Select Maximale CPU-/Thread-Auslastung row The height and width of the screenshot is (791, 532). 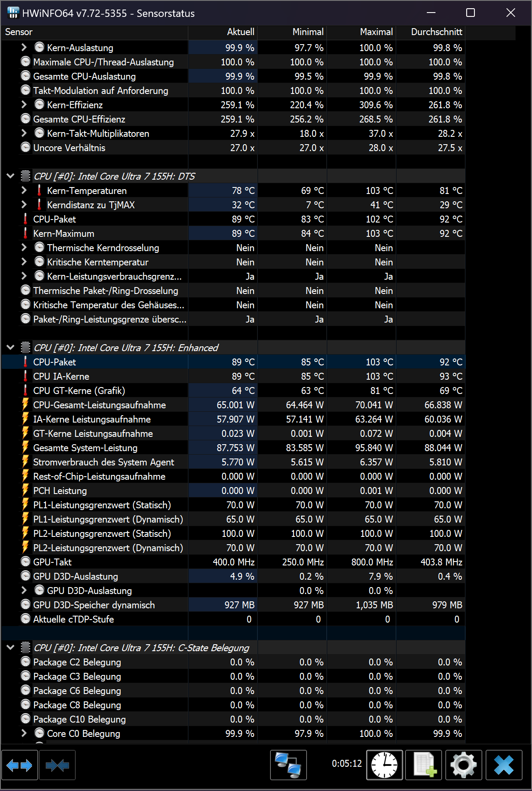[x=233, y=62]
